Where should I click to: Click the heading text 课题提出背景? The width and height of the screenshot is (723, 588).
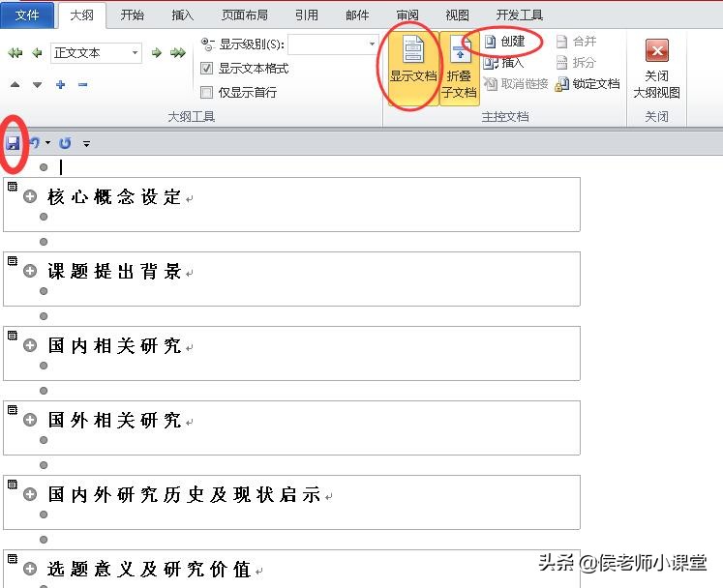(114, 271)
